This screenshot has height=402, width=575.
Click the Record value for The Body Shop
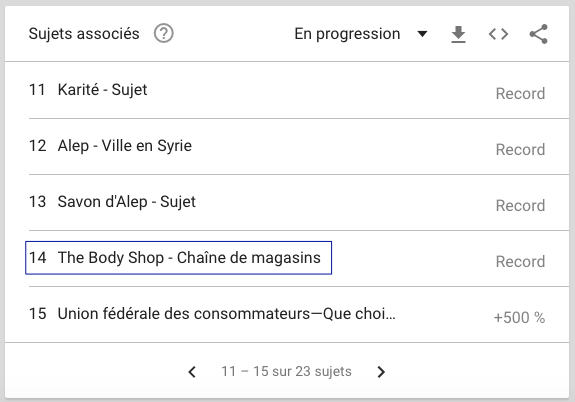(x=520, y=262)
